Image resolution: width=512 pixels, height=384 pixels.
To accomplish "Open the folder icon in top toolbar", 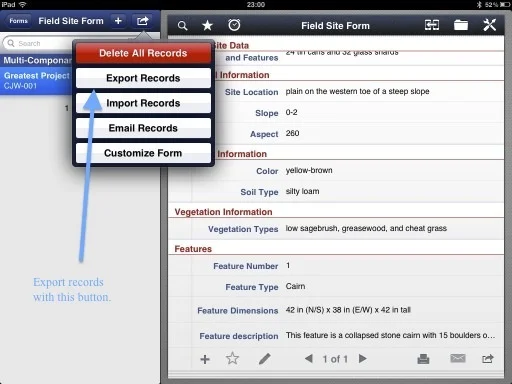I will point(461,25).
